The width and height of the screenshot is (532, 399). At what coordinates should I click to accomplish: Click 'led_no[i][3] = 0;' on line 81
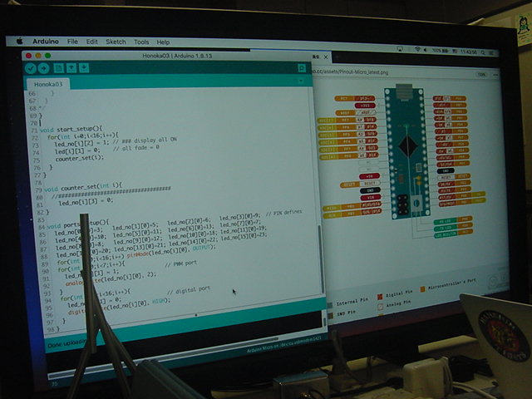(86, 201)
